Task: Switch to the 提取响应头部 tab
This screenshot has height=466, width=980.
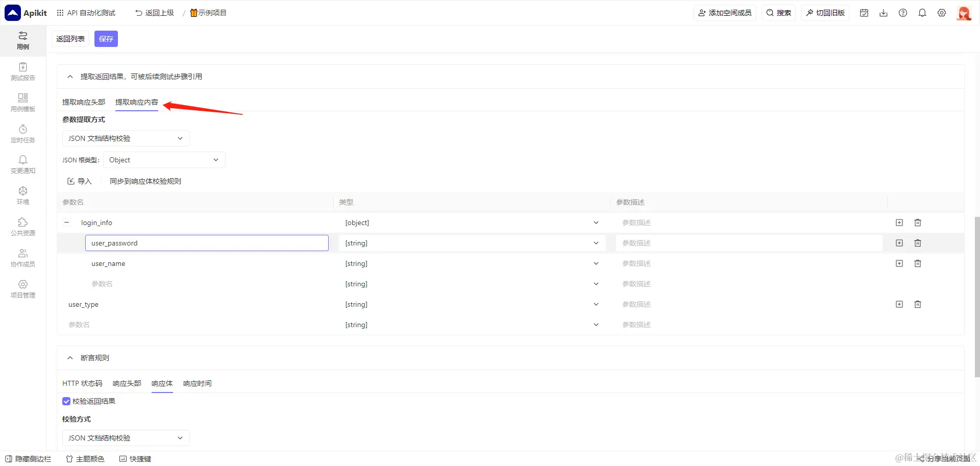Action: [84, 102]
